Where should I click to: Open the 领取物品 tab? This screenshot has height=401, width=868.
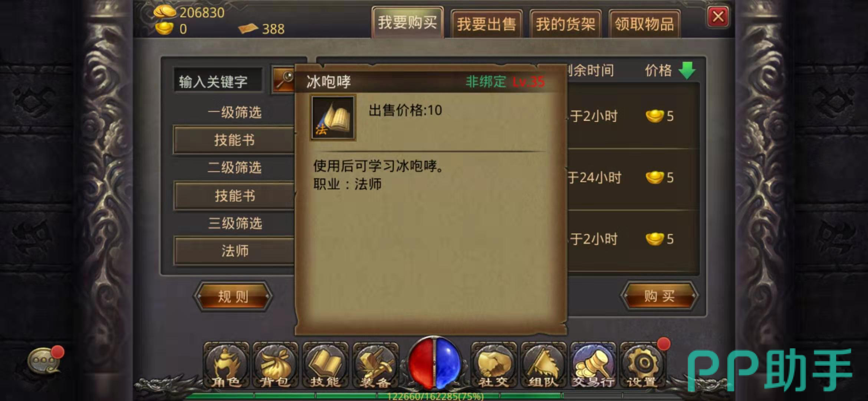point(644,24)
